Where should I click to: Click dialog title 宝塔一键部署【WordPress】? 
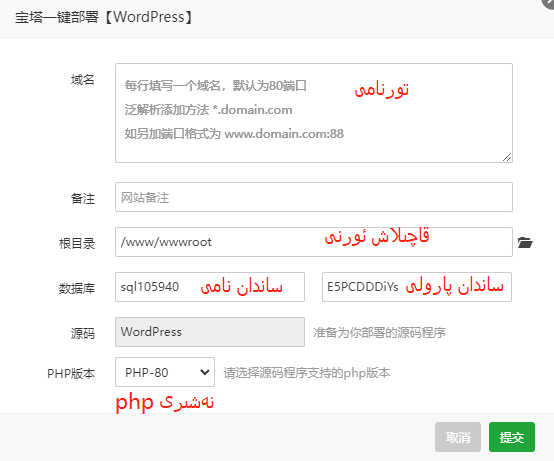pos(104,17)
